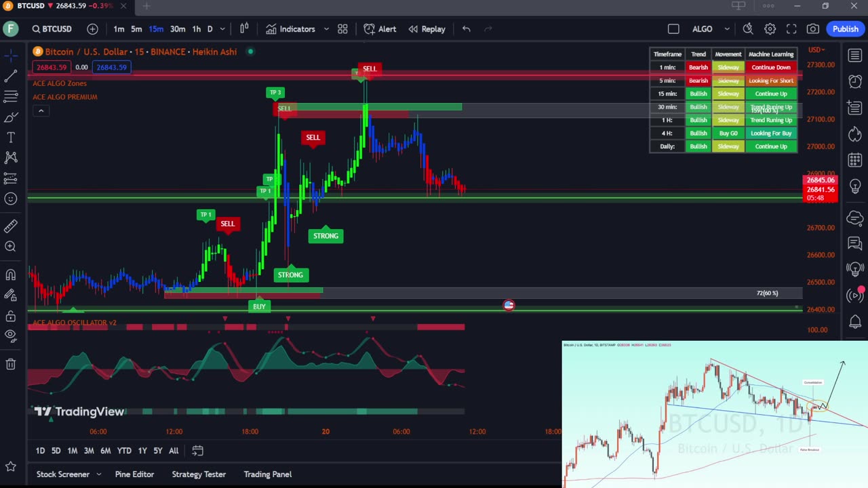
Task: Open the Indicators dialog
Action: point(290,29)
